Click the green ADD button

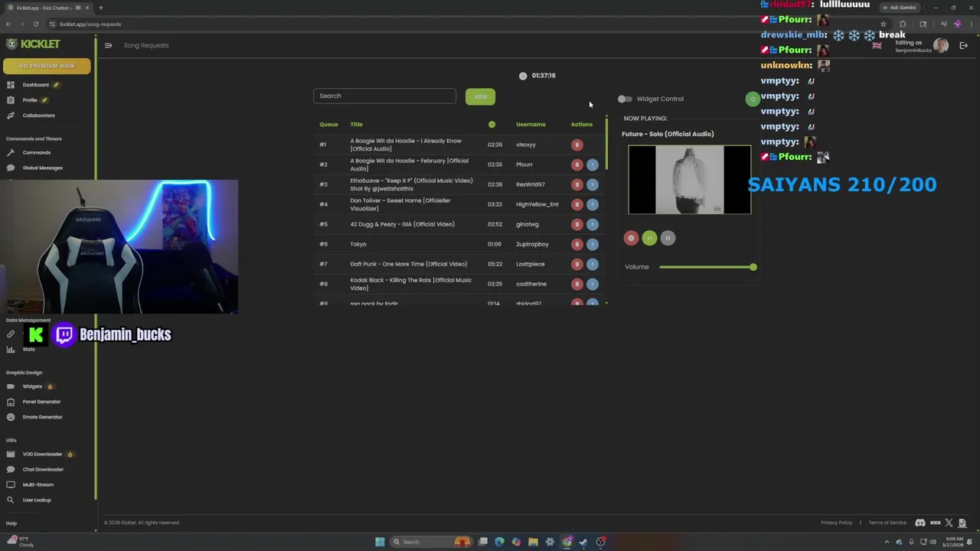point(480,96)
